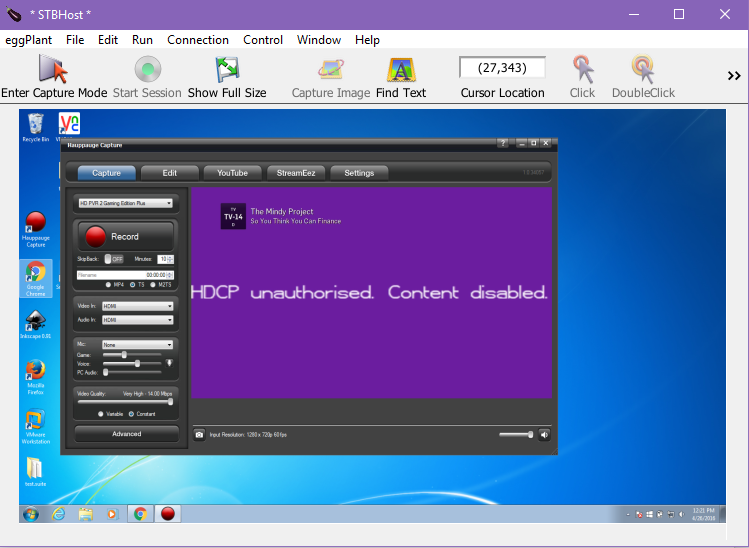Open the File menu
749x548 pixels.
(75, 40)
